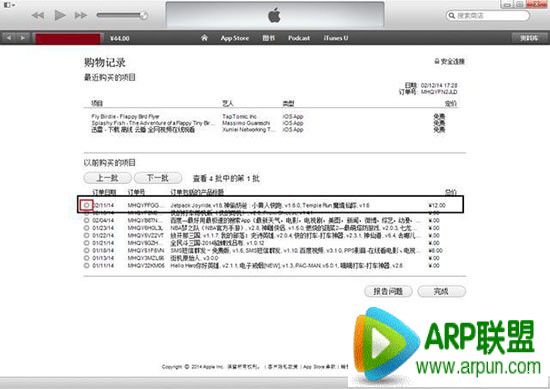The width and height of the screenshot is (550, 389).
Task: Click the ¥12.00 order total
Action: pos(437,205)
